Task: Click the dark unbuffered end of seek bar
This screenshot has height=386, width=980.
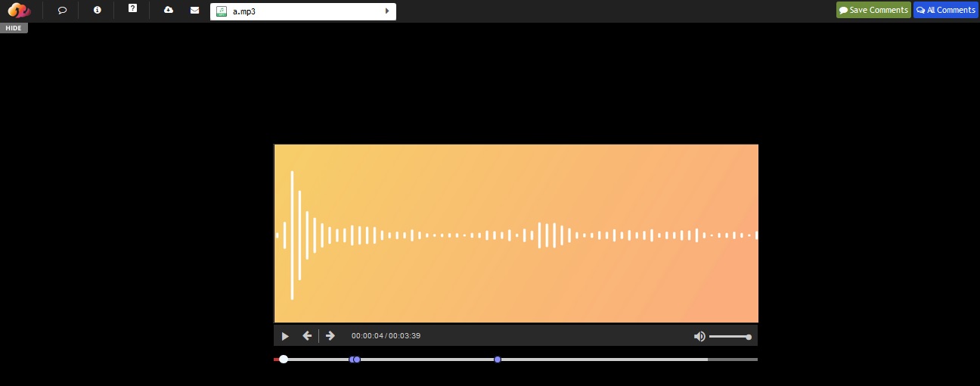Action: (733, 360)
